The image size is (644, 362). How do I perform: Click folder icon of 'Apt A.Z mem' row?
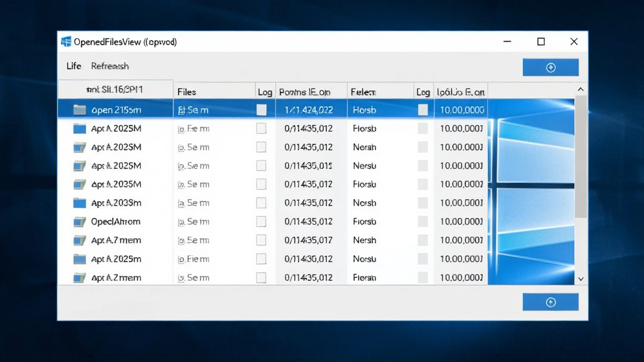pos(79,278)
